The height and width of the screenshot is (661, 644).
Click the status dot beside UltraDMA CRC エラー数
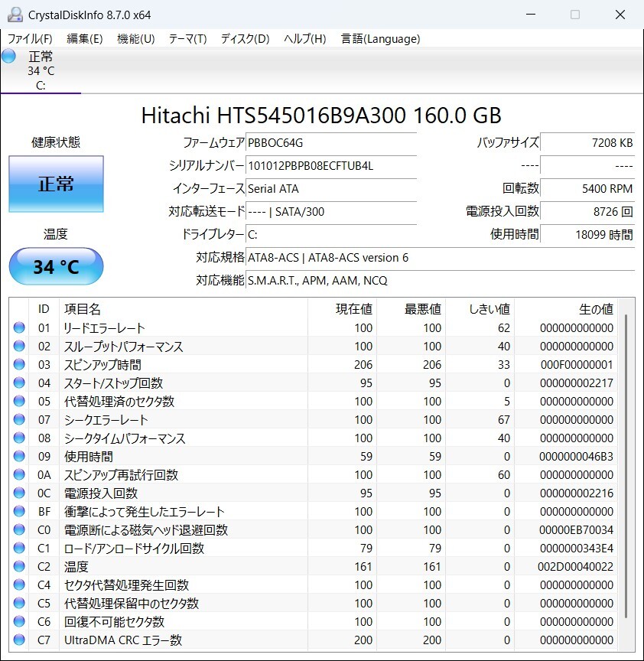pyautogui.click(x=19, y=640)
